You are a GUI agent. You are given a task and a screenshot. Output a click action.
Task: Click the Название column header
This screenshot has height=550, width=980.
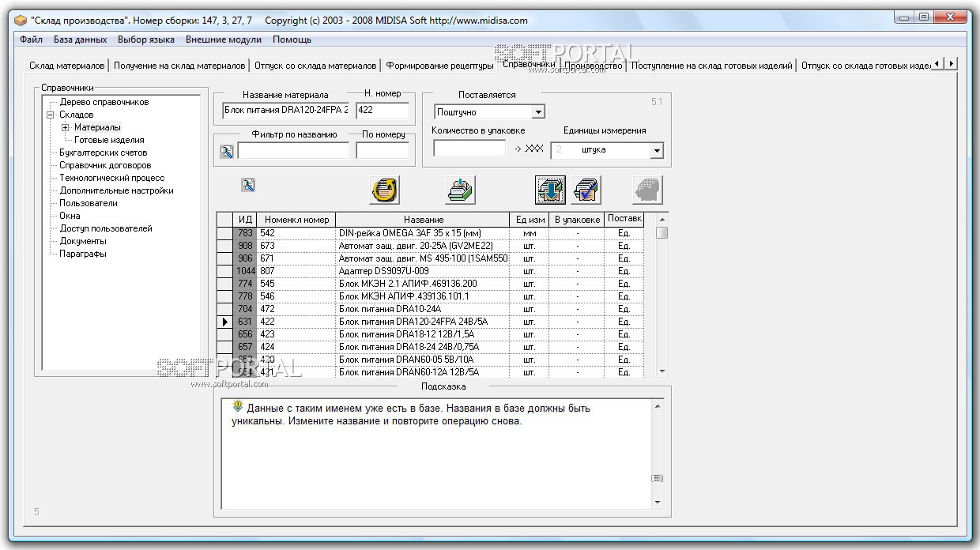[x=423, y=219]
